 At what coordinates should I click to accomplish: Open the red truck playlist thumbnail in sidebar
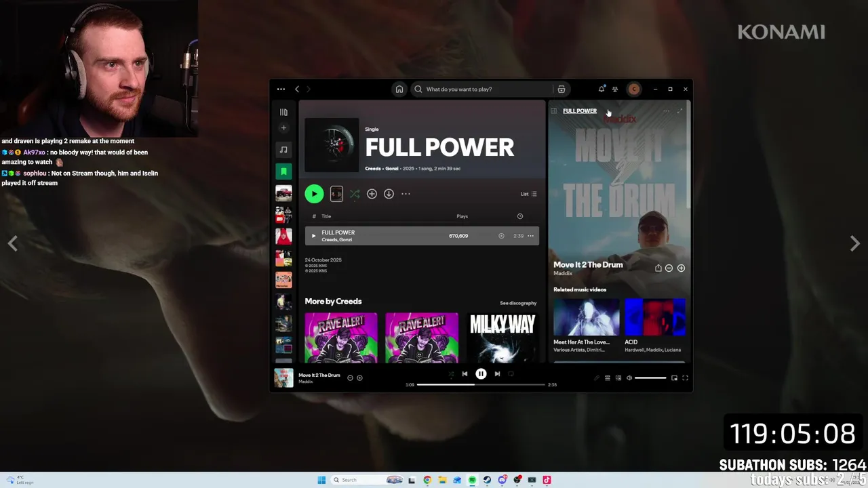point(283,193)
